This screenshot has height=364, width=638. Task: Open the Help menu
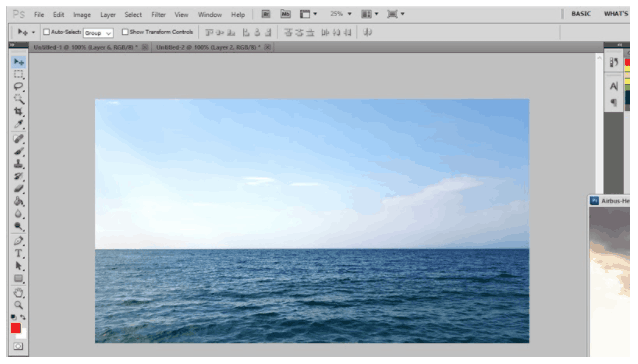click(x=238, y=15)
